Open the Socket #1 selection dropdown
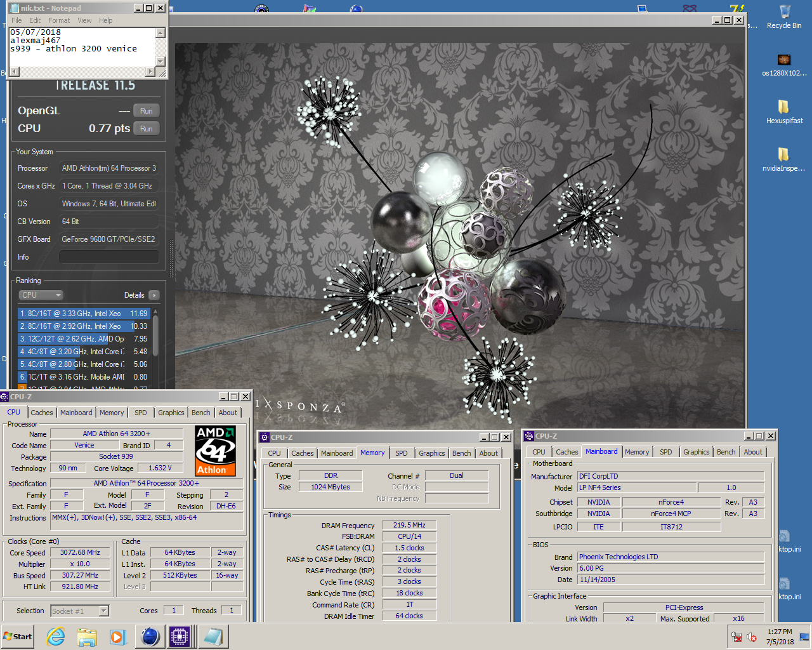Screen dimensions: 812x650 click(80, 611)
